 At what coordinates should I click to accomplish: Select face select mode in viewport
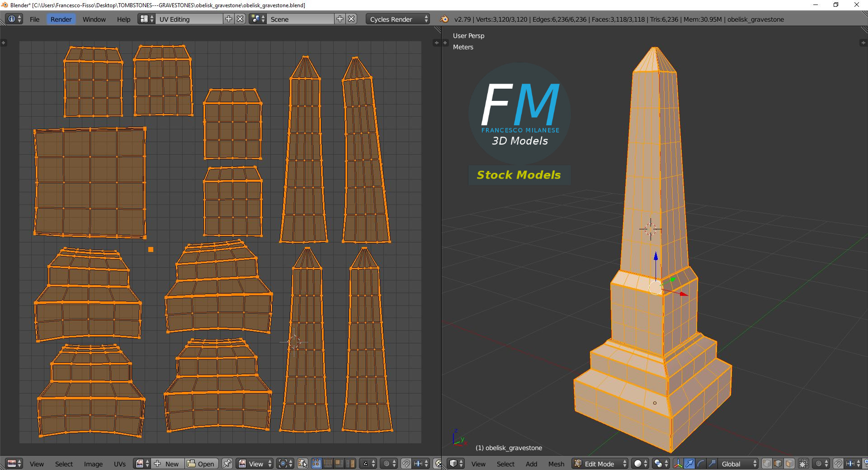click(x=789, y=464)
